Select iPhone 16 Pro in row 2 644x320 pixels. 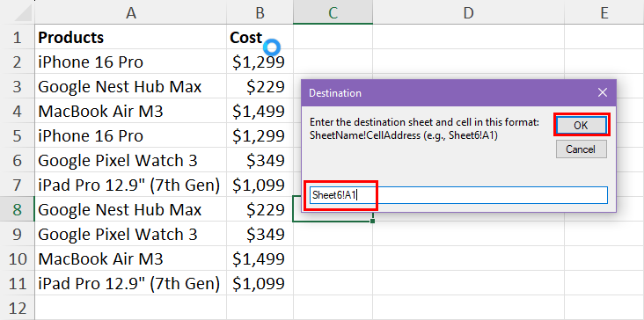tap(130, 62)
